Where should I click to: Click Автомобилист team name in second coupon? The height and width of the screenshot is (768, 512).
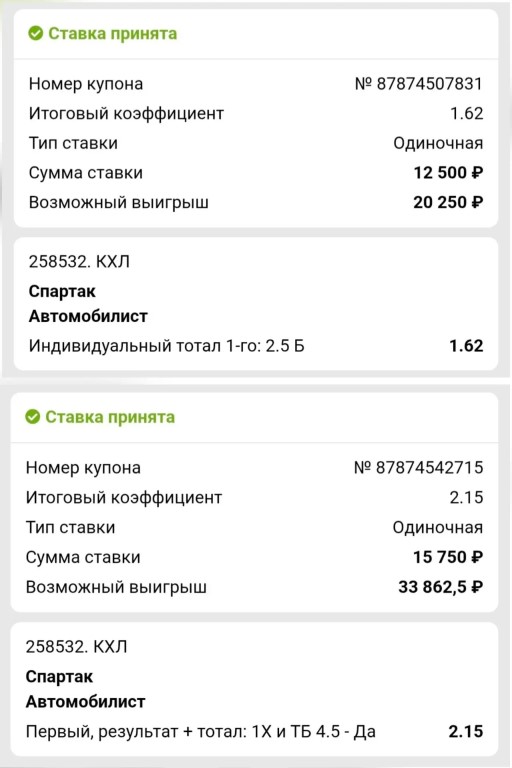pyautogui.click(x=85, y=701)
